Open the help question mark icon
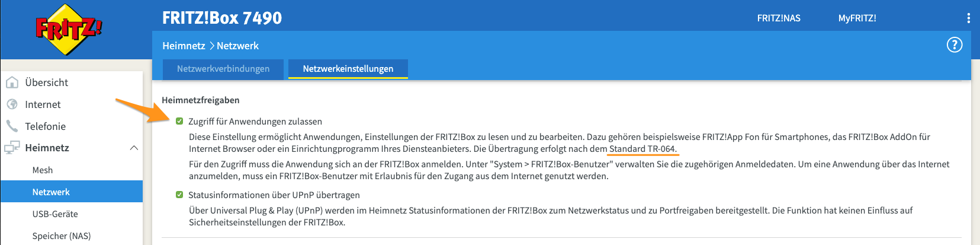 (955, 45)
